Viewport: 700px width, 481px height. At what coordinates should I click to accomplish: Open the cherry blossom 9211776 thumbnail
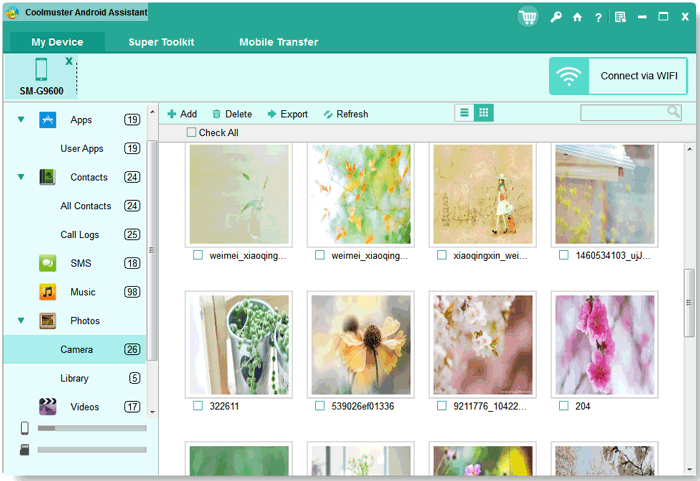pyautogui.click(x=483, y=344)
